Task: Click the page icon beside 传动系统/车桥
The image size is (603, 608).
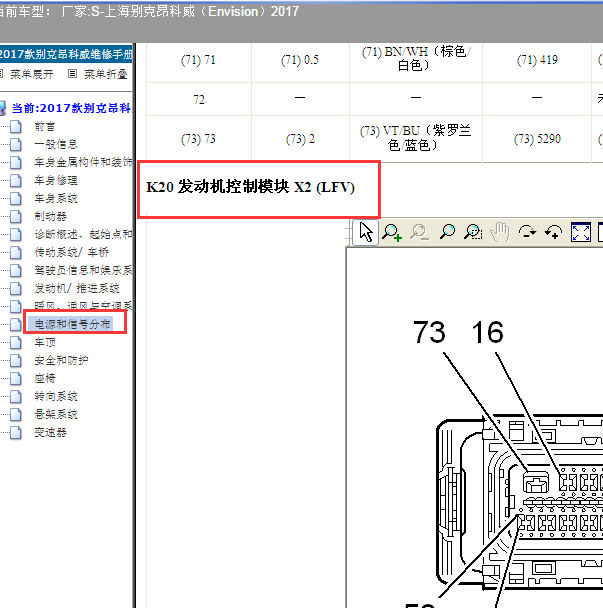Action: 16,252
